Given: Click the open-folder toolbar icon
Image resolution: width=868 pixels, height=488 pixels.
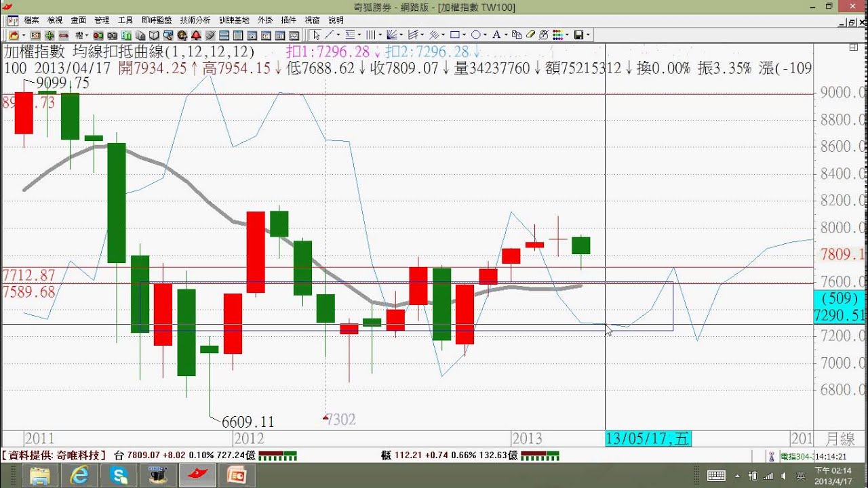Looking at the screenshot, I should pyautogui.click(x=14, y=35).
